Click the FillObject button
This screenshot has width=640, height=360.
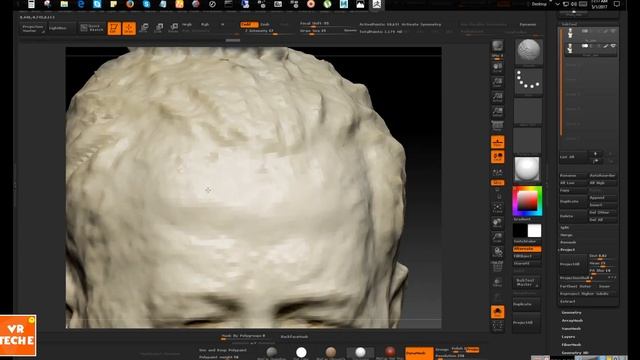click(x=527, y=256)
